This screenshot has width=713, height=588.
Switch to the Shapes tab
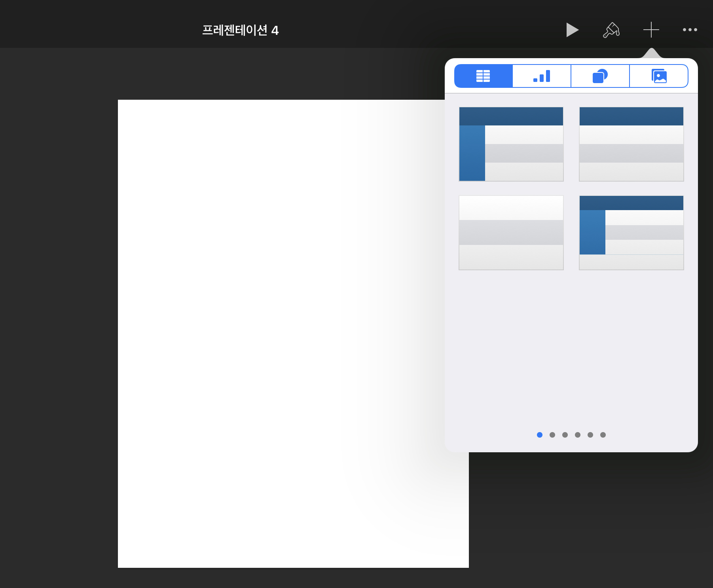600,76
